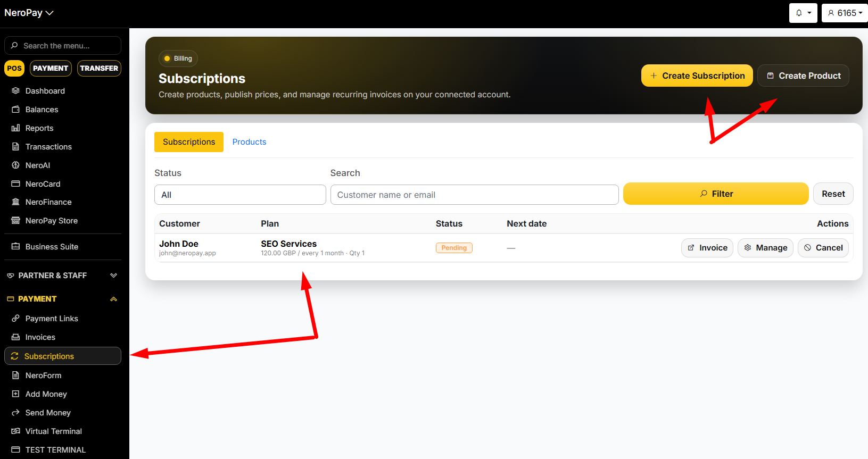Click the Create Subscription button
The image size is (868, 459).
697,76
